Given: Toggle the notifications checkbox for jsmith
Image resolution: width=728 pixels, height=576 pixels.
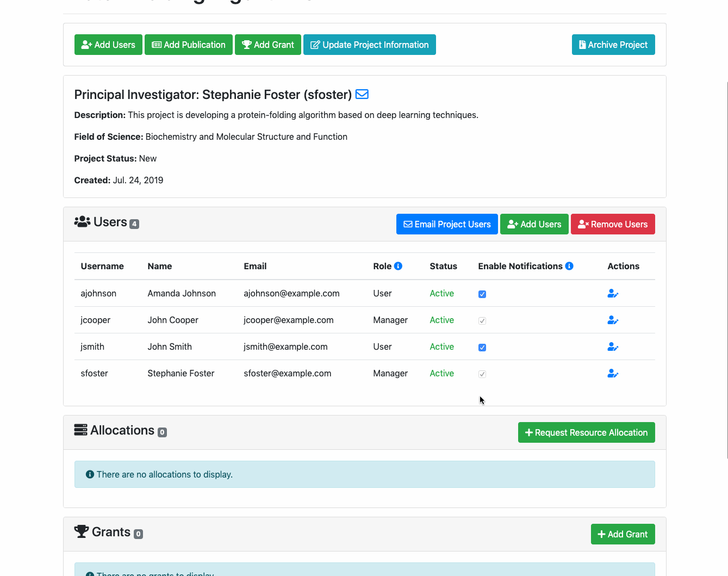Looking at the screenshot, I should pos(482,348).
